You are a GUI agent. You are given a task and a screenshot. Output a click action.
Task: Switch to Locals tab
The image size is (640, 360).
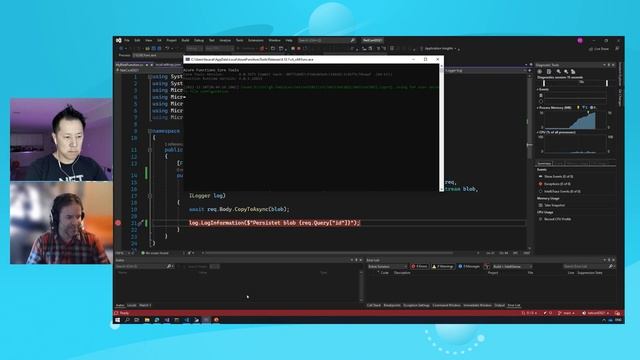click(132, 305)
